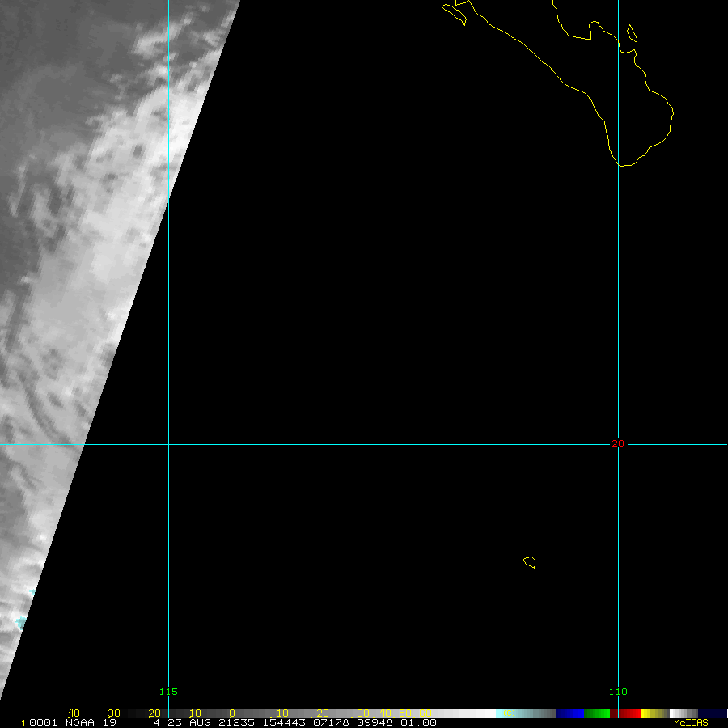Click the southern tip of Baja peninsula outline
728x728 pixels.
(624, 165)
